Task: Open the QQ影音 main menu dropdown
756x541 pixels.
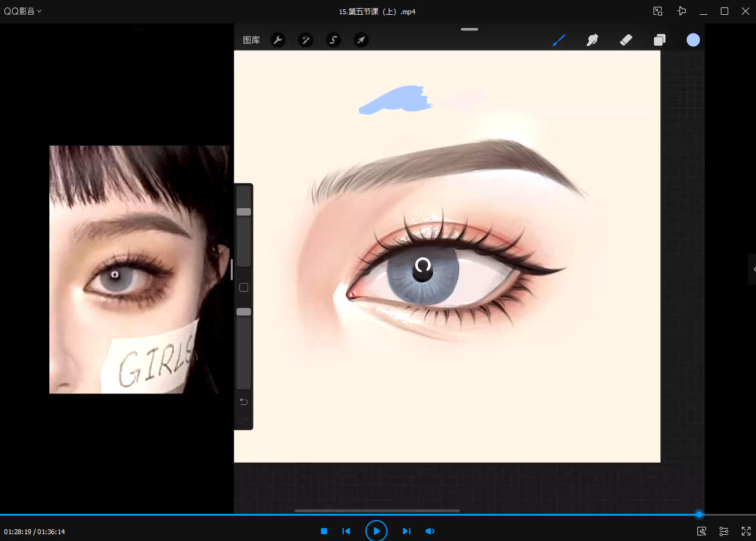Action: click(x=23, y=11)
